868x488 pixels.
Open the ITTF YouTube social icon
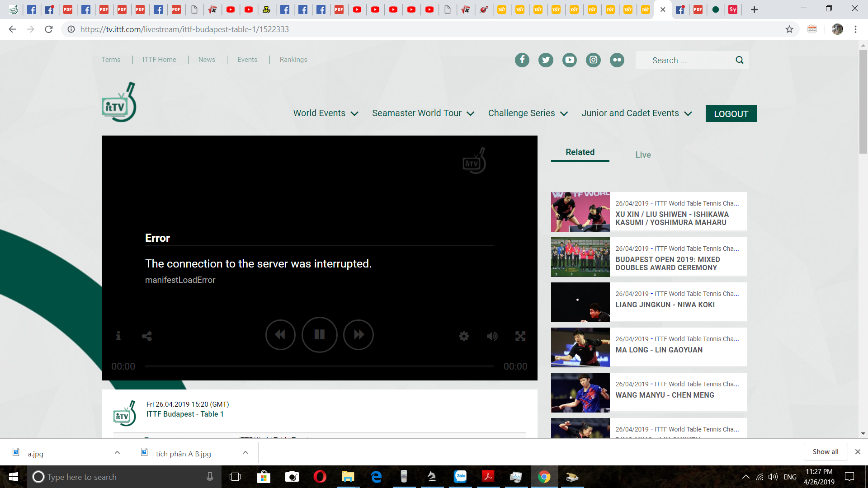[x=569, y=60]
